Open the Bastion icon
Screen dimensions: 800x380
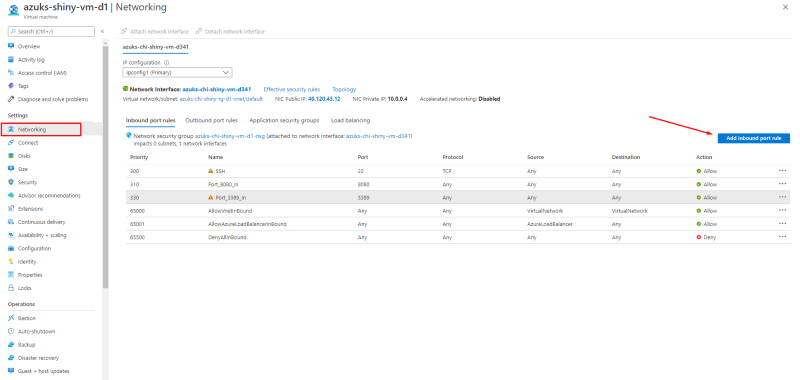(x=11, y=318)
